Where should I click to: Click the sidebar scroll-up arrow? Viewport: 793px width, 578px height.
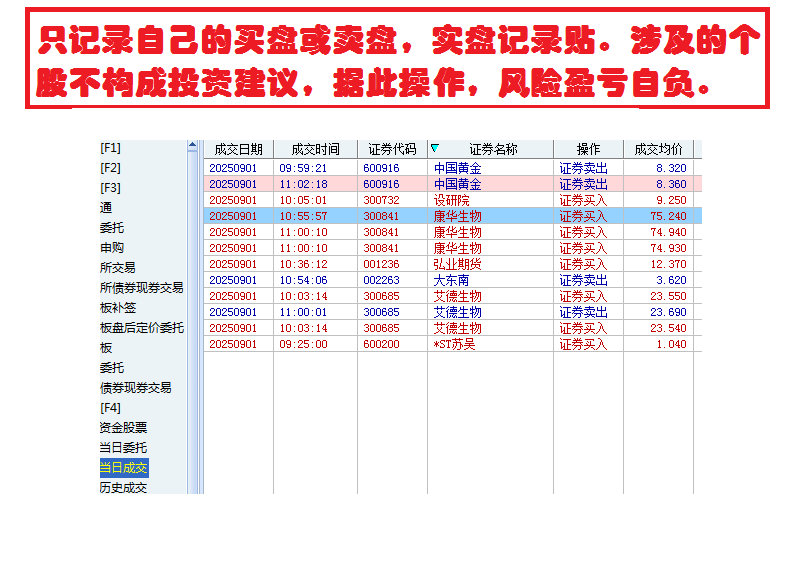point(192,146)
